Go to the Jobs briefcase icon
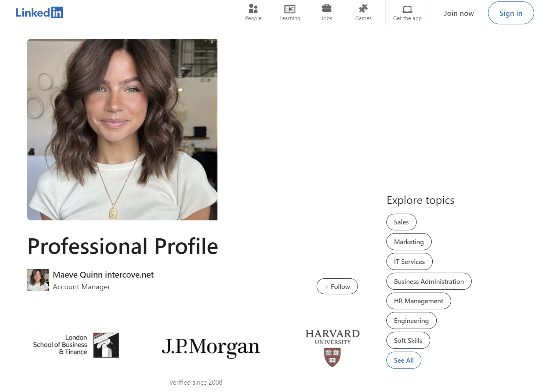The height and width of the screenshot is (392, 556). 327,8
